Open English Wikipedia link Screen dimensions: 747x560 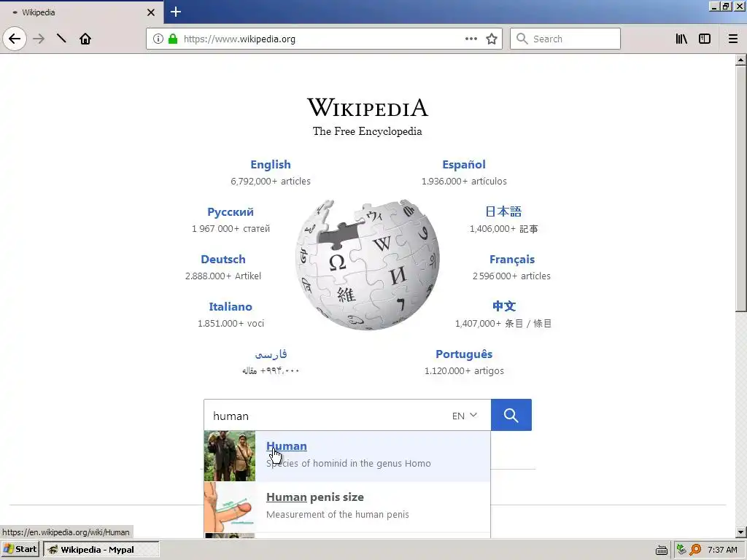point(271,164)
